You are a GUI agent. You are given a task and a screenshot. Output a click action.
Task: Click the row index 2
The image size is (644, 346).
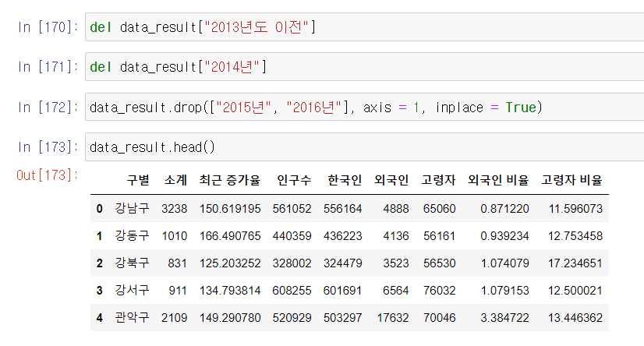click(x=99, y=263)
